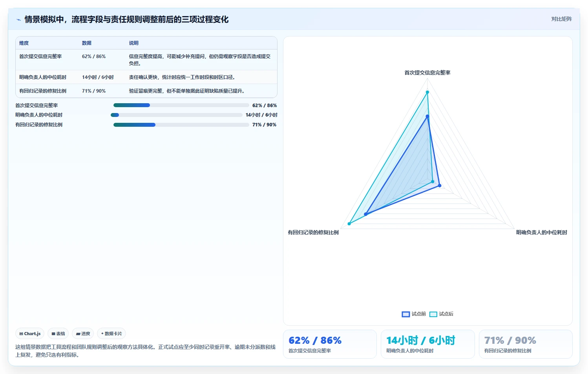Select the Chart.js chip

click(x=30, y=334)
